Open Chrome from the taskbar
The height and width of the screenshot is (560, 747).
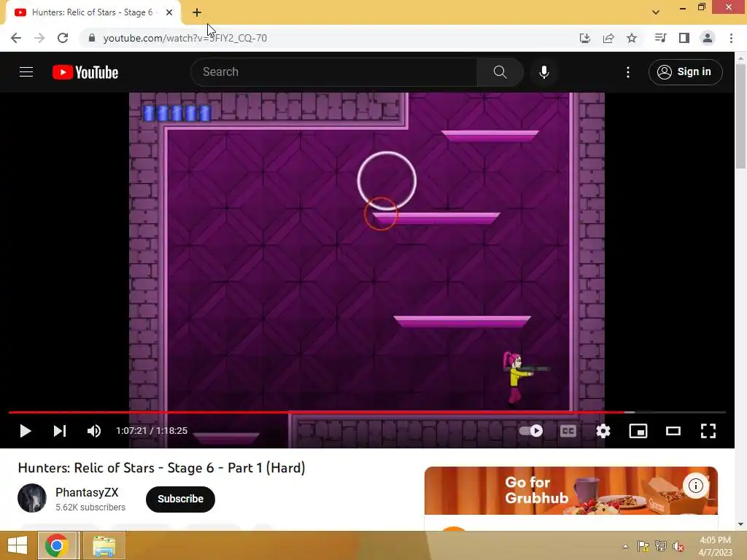(57, 545)
